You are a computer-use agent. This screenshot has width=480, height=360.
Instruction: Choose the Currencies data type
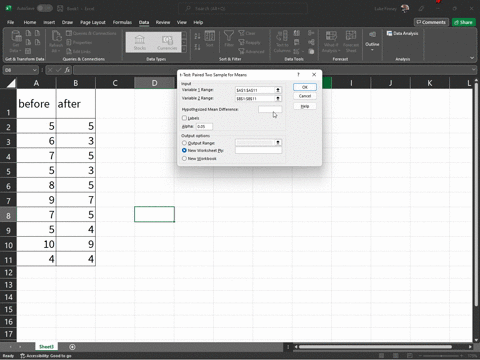[167, 42]
